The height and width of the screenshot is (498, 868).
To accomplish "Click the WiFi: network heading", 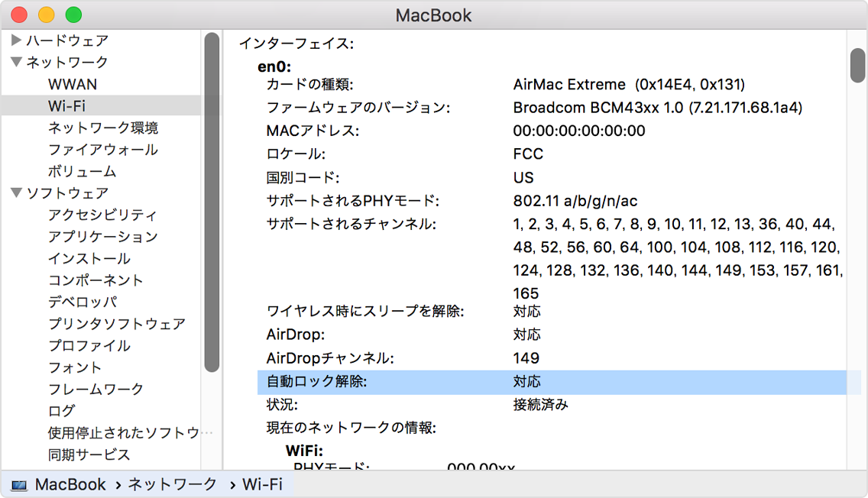I will click(x=304, y=451).
